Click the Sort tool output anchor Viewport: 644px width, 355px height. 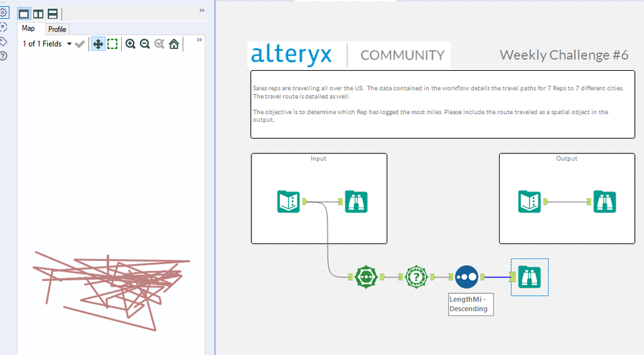coord(483,277)
